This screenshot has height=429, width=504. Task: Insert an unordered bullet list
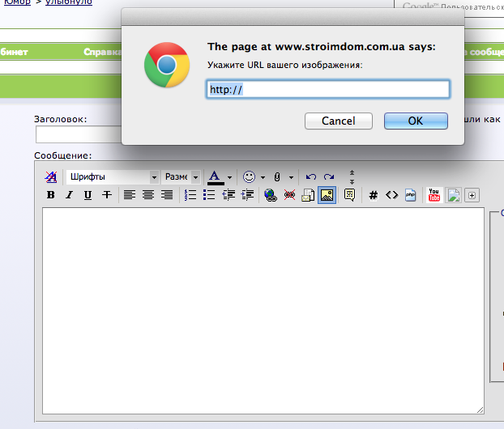point(209,195)
